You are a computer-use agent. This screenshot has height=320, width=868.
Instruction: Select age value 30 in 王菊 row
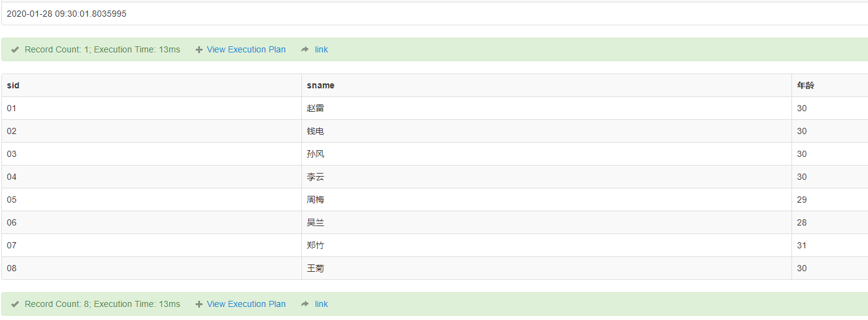click(802, 268)
